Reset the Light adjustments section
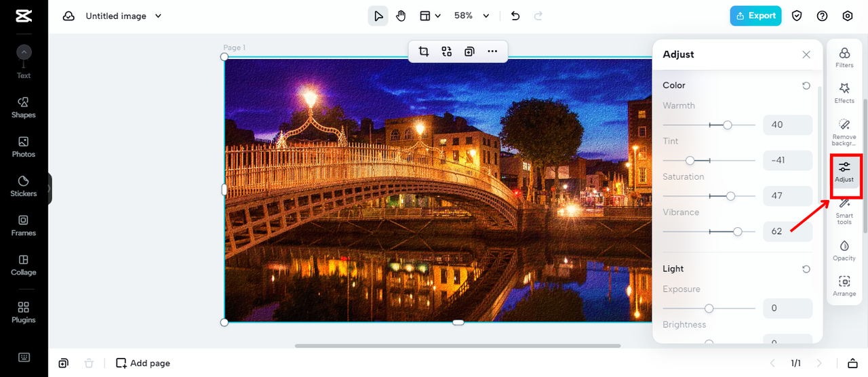The width and height of the screenshot is (868, 377). [x=806, y=269]
